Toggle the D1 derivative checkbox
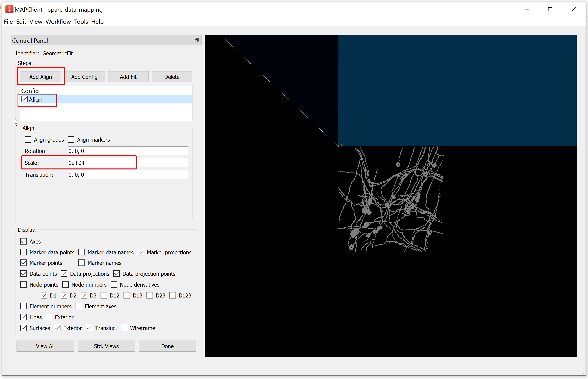 click(x=44, y=295)
